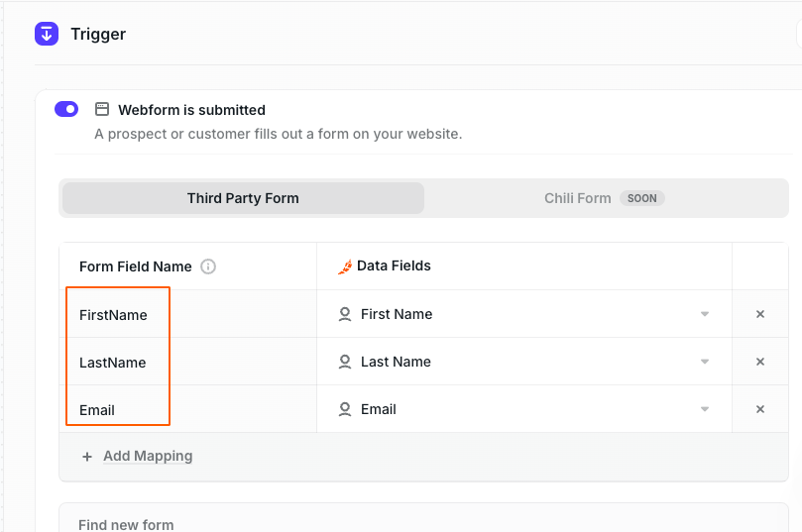Select the Chili Form tab
The width and height of the screenshot is (802, 532).
(x=605, y=198)
